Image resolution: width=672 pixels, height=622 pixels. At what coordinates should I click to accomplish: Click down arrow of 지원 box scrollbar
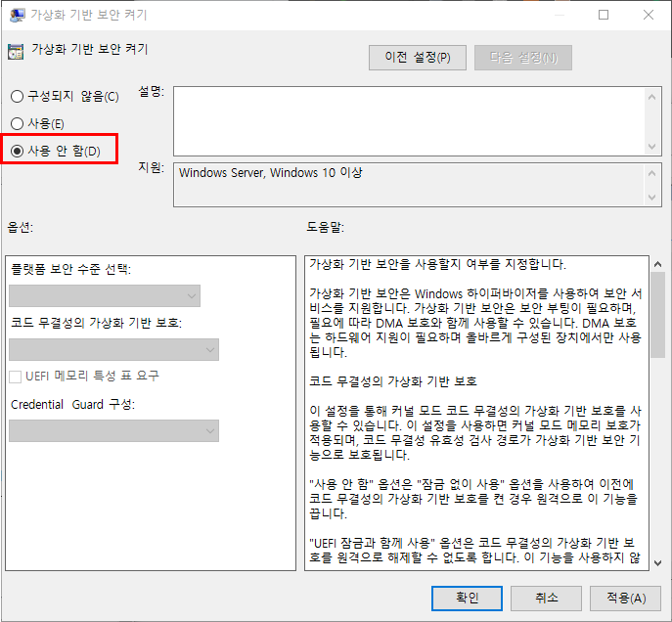point(651,198)
